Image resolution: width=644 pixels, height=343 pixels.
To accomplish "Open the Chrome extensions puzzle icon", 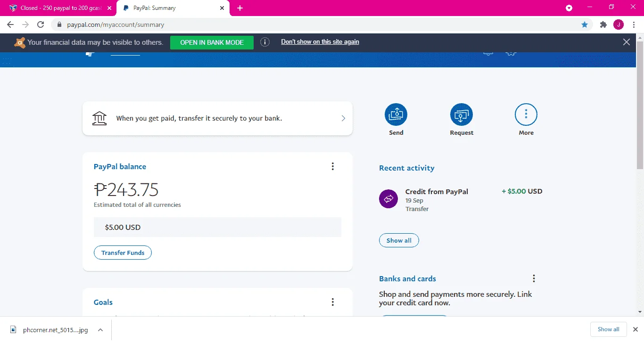I will pyautogui.click(x=603, y=24).
